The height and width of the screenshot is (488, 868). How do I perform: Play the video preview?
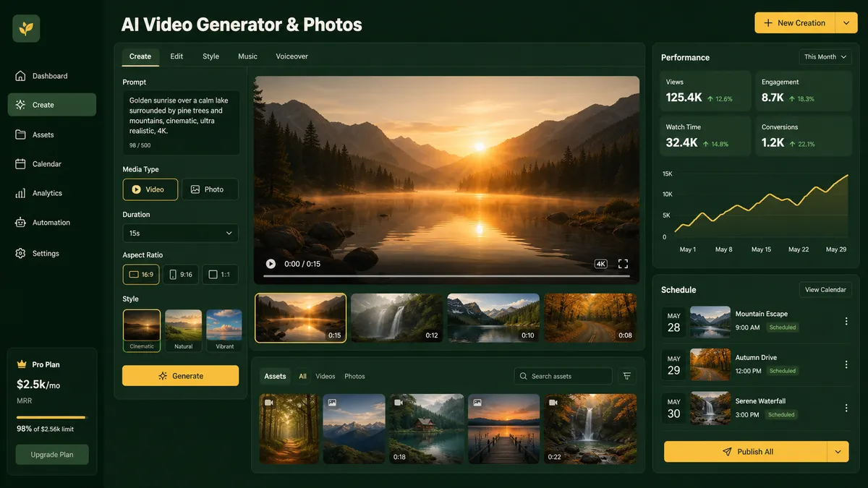click(271, 264)
